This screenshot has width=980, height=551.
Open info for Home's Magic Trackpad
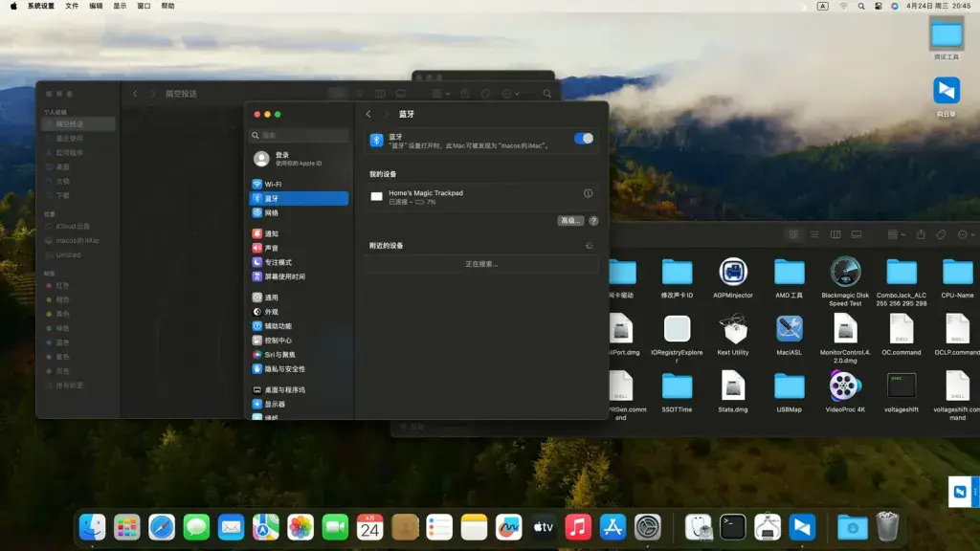(589, 193)
